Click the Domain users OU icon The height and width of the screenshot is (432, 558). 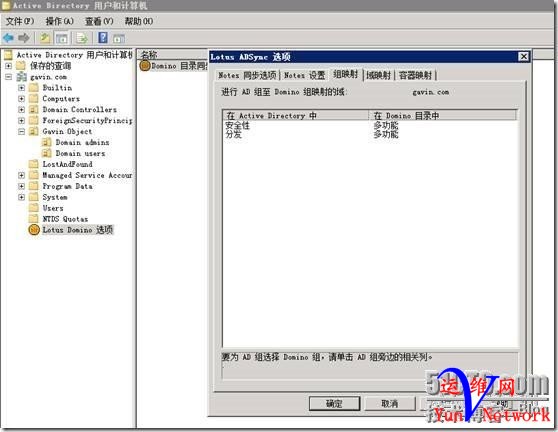coord(46,153)
